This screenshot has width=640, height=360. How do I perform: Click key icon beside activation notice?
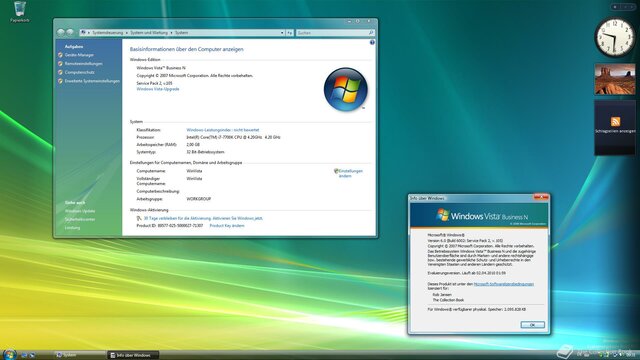(x=139, y=218)
